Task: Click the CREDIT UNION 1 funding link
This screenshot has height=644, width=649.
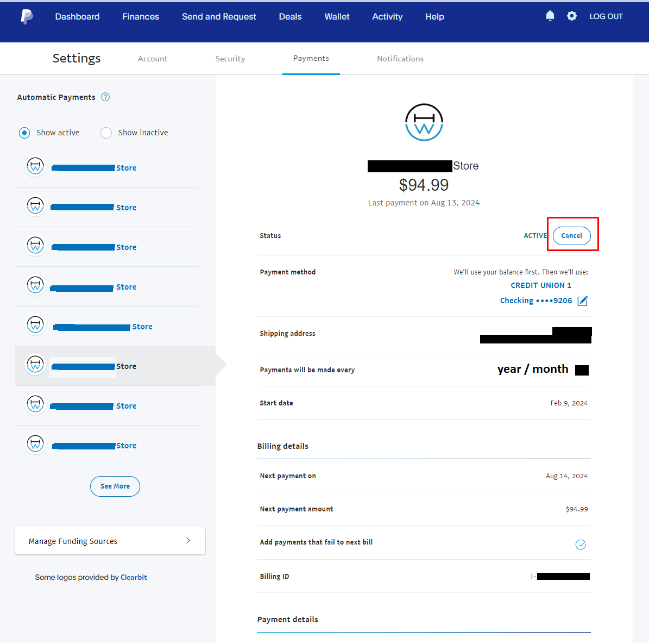Action: pyautogui.click(x=541, y=285)
